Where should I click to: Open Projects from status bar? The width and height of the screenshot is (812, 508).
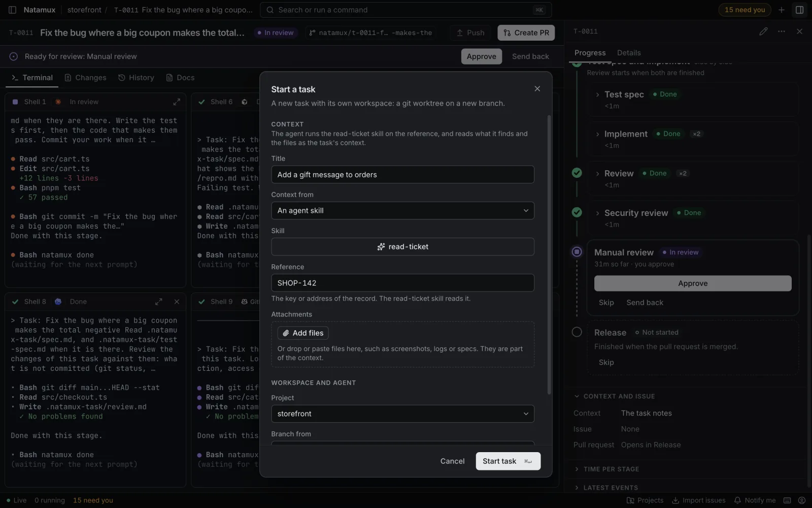[645, 500]
